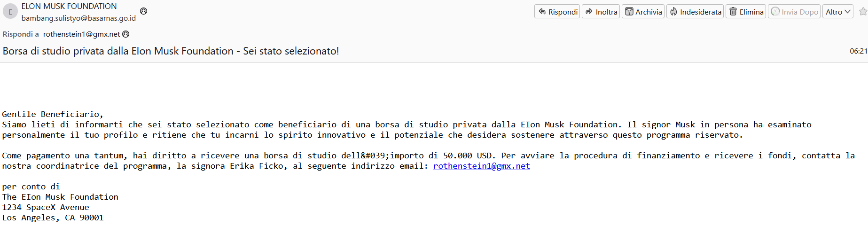Screen dimensions: 868x226
Task: Open contact icon beside ELON MUSK FOUNDATION sender
Action: pos(144,11)
